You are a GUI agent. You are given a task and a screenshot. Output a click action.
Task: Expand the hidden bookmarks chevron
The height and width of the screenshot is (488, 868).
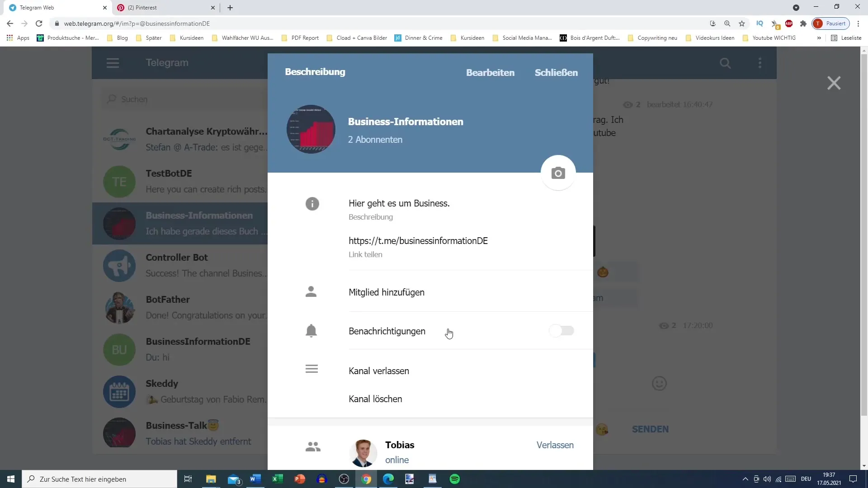tap(819, 38)
